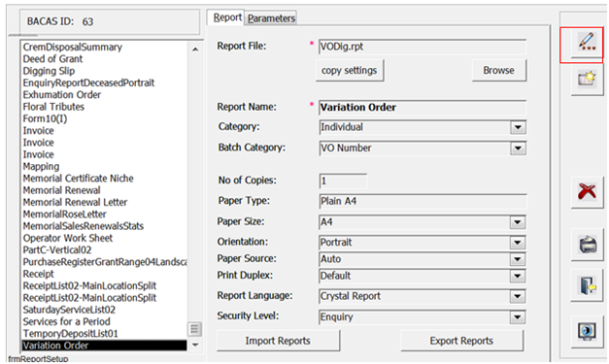The image size is (609, 364).
Task: Click the New report icon with star
Action: (x=587, y=79)
